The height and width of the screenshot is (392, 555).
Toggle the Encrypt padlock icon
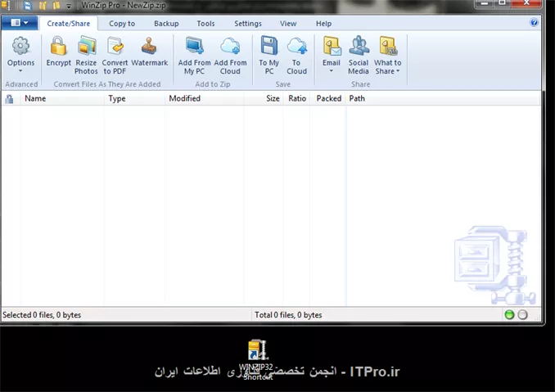click(58, 46)
